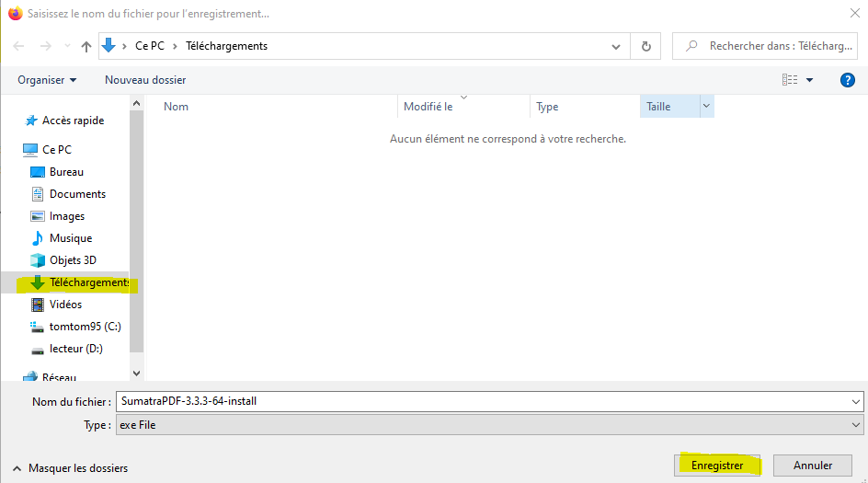This screenshot has height=483, width=868.
Task: Click the Firefox icon in title bar
Action: click(x=15, y=13)
